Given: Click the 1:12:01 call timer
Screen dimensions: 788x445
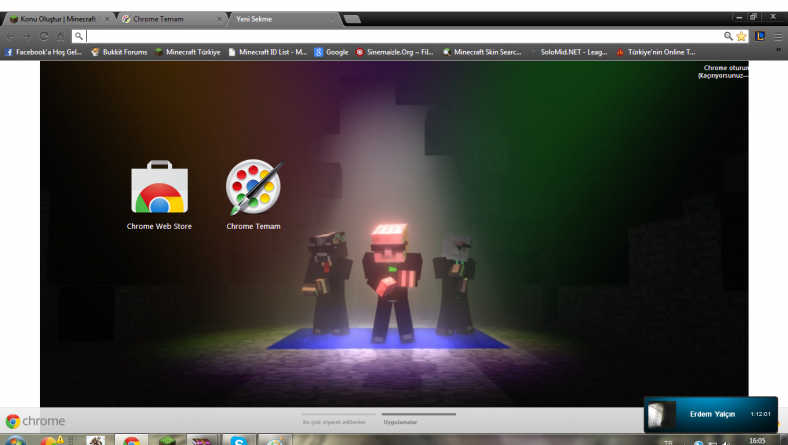Looking at the screenshot, I should pos(760,414).
